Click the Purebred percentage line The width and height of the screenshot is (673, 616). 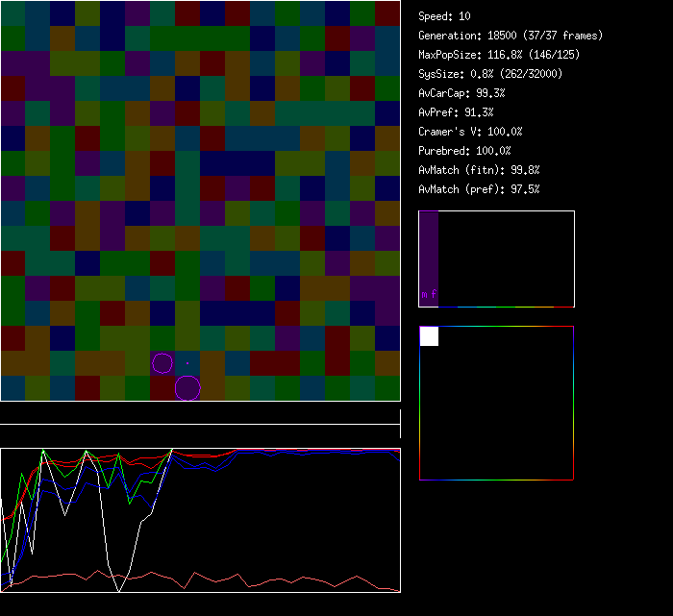[x=466, y=151]
